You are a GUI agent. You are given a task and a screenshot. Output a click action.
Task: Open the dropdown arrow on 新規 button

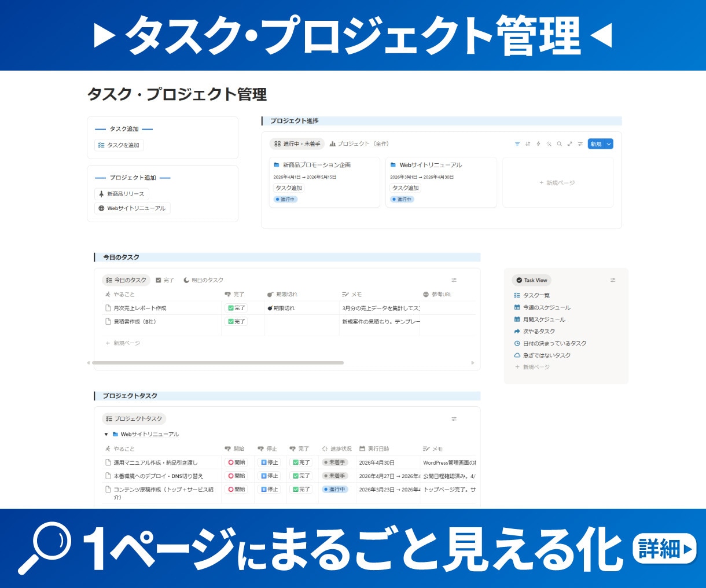pyautogui.click(x=609, y=144)
